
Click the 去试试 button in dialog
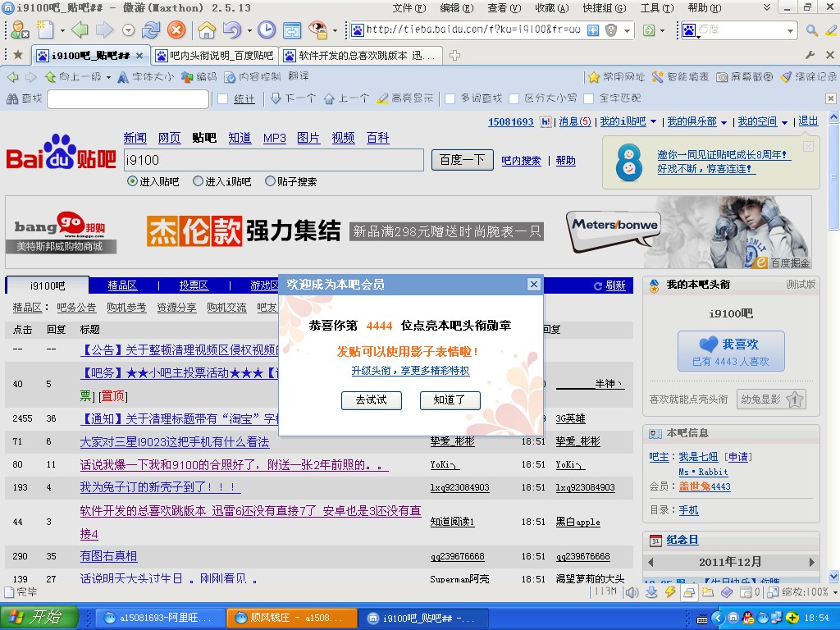372,399
